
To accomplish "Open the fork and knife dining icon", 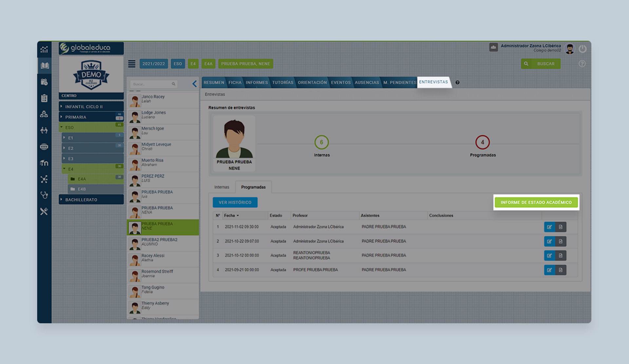I will [x=44, y=211].
